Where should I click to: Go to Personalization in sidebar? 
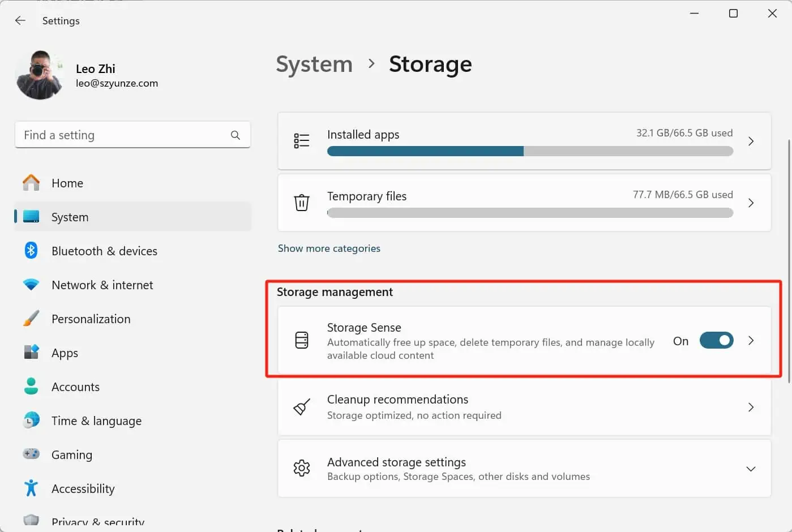(x=91, y=319)
